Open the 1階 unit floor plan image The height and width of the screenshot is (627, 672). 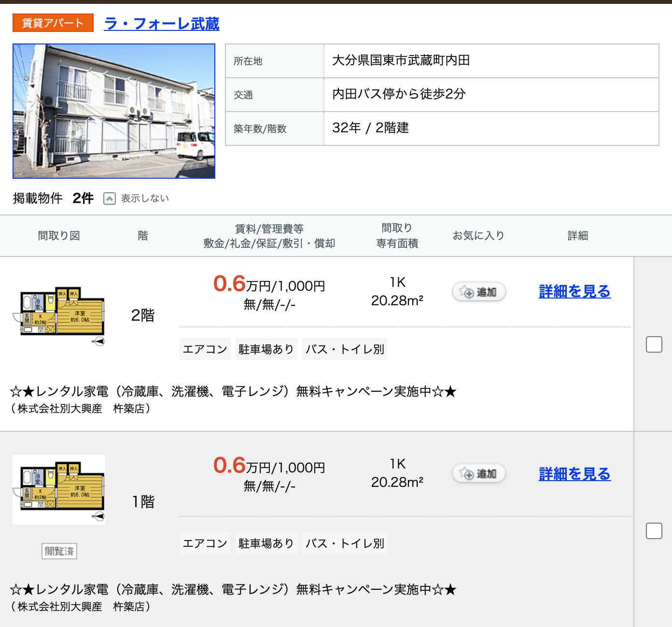(x=59, y=489)
